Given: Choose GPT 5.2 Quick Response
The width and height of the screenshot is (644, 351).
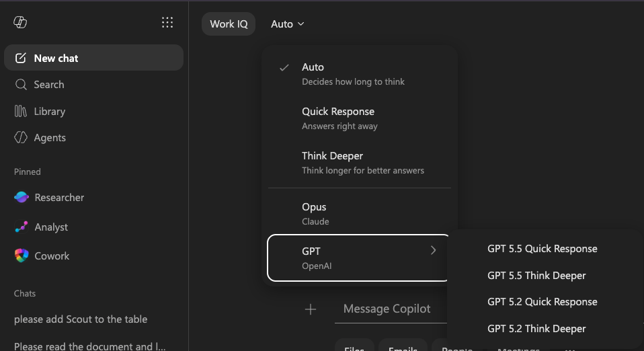Looking at the screenshot, I should click(x=542, y=302).
